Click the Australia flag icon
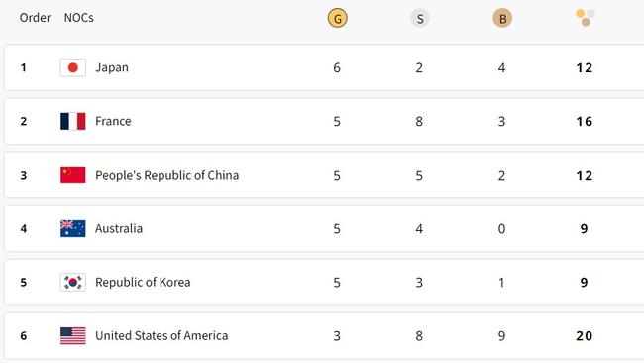 [x=73, y=228]
